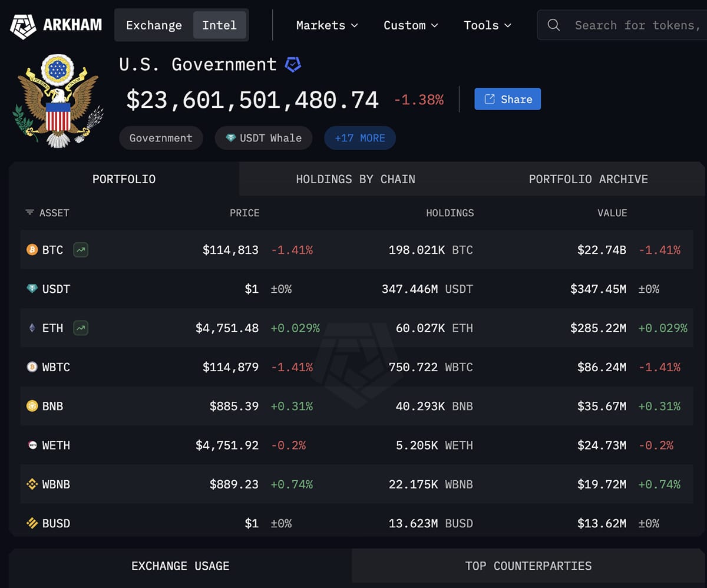Open the TOP COUNTERPARTIES tab
Viewport: 707px width, 588px height.
coord(528,566)
